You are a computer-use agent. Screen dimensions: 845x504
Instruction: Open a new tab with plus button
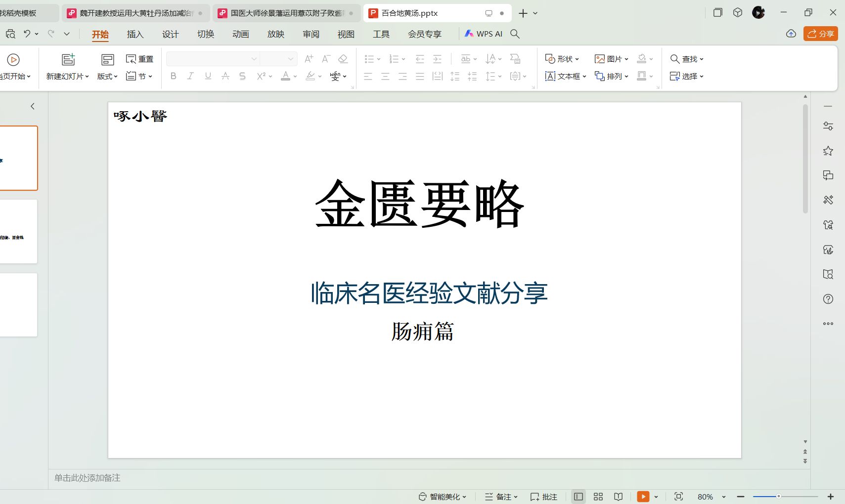(523, 13)
